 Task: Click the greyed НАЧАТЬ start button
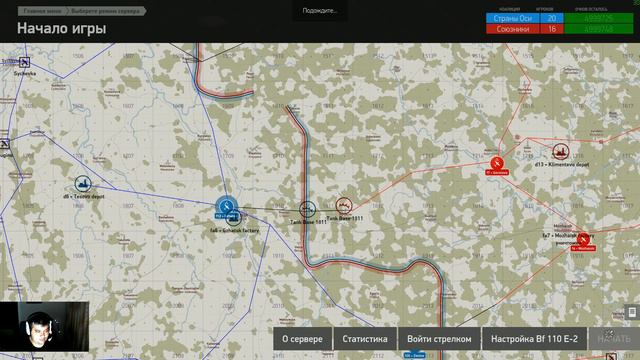pos(614,339)
